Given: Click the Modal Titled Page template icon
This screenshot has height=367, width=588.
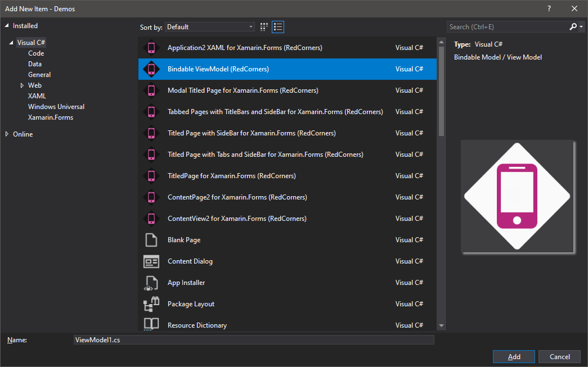Looking at the screenshot, I should [151, 90].
